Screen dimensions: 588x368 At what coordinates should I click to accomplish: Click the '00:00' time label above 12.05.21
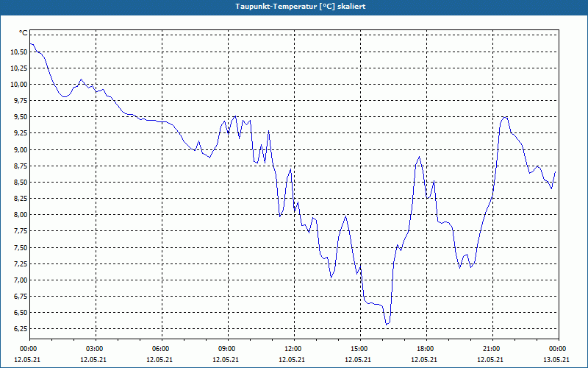pyautogui.click(x=29, y=349)
